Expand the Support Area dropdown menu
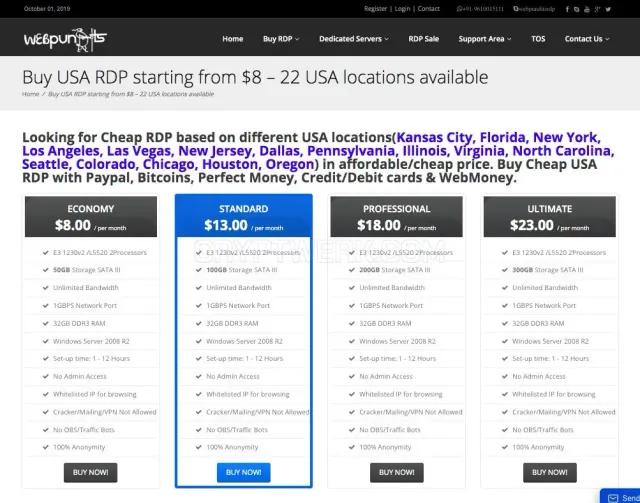The width and height of the screenshot is (640, 503). [484, 39]
